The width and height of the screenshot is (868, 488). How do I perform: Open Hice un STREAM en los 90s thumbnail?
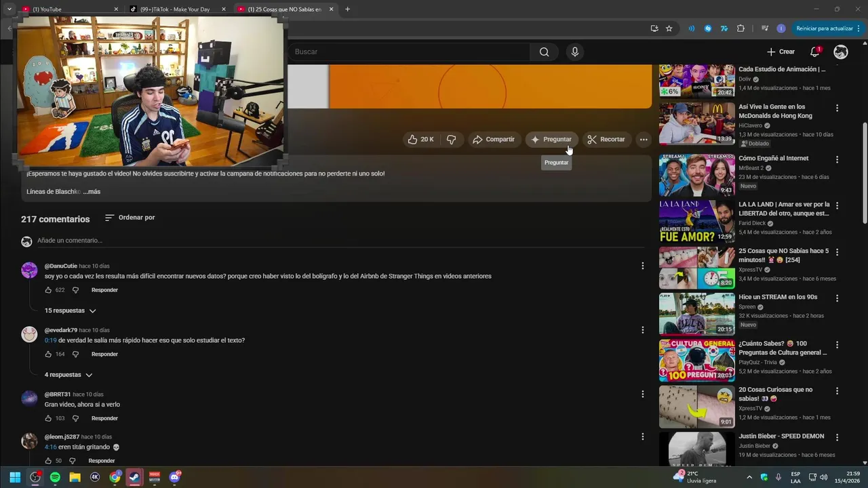pos(696,314)
